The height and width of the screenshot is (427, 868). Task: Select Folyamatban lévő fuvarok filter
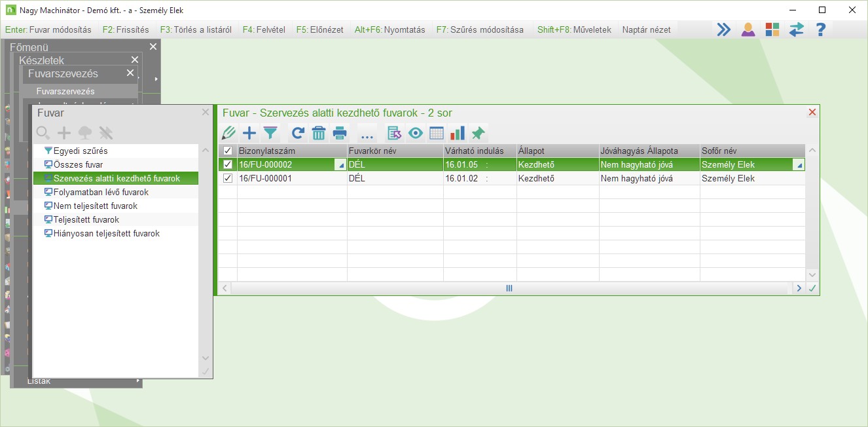116,192
